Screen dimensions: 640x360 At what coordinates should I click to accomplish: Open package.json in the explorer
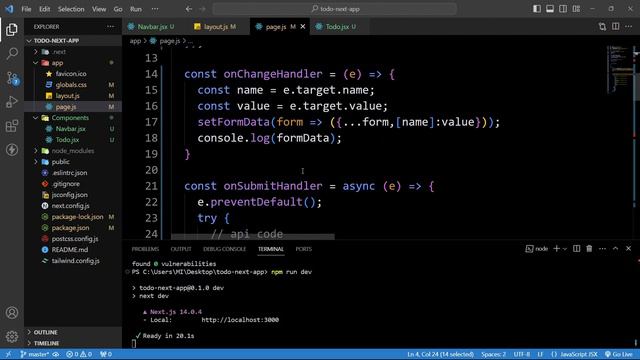[70, 228]
